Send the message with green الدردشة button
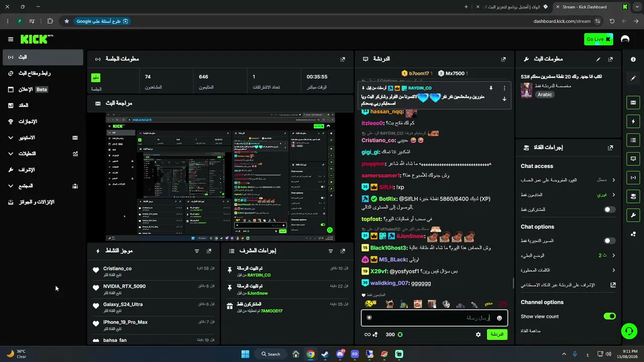The width and height of the screenshot is (644, 362). pos(497,334)
